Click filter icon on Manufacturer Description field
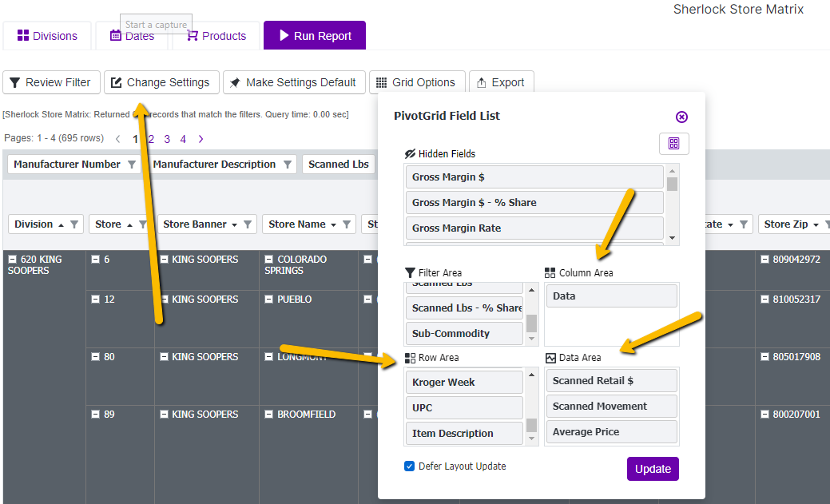Screen dimensions: 830x504 [x=287, y=165]
